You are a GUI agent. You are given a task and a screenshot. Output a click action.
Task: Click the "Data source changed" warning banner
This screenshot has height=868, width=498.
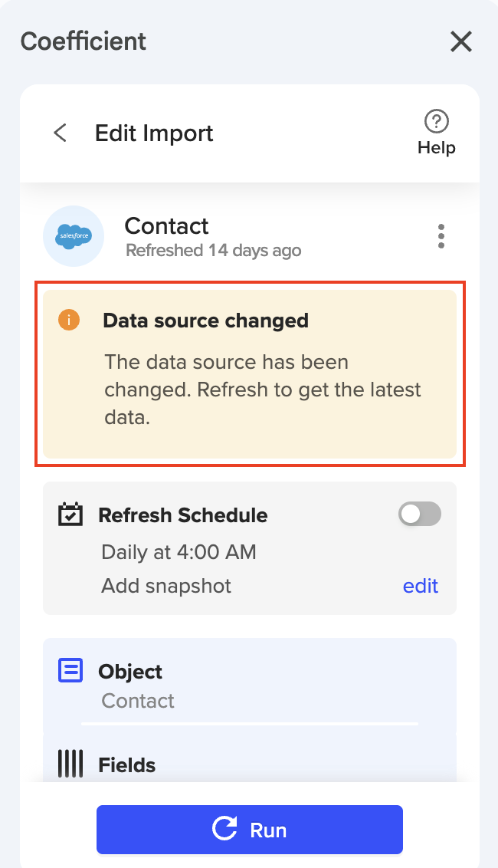coord(250,373)
